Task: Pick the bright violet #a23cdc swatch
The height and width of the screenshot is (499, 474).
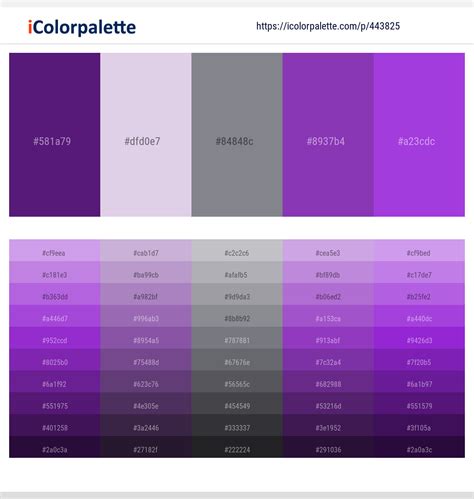Action: coord(419,135)
